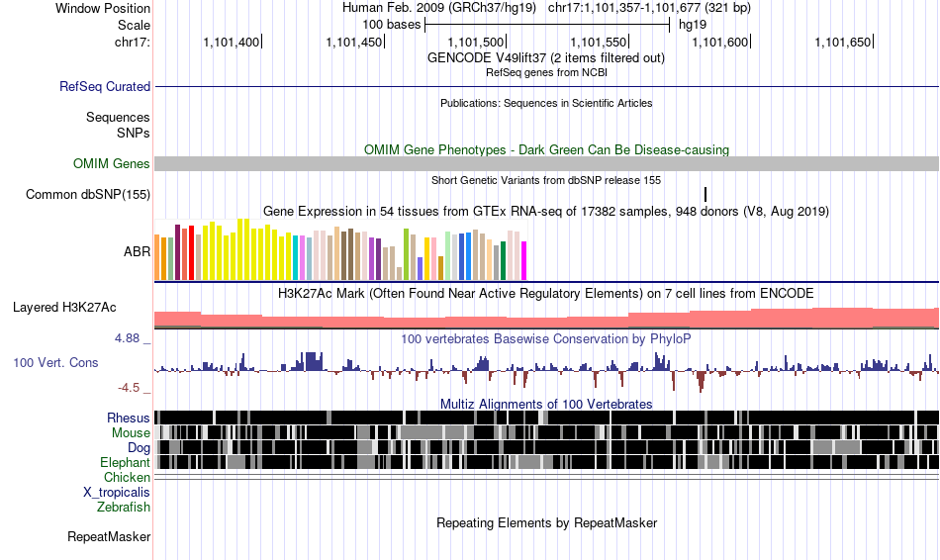Click the OMIM Gene Phenotypes title

546,149
